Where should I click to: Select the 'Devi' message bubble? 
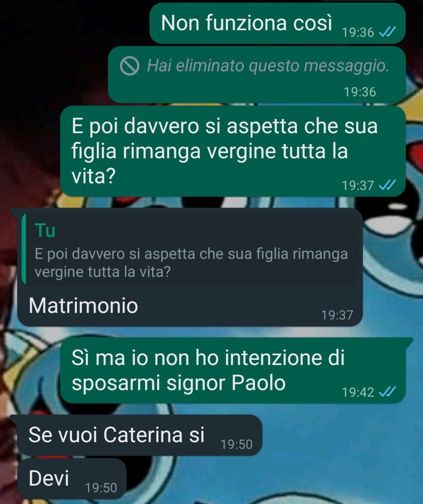[72, 479]
